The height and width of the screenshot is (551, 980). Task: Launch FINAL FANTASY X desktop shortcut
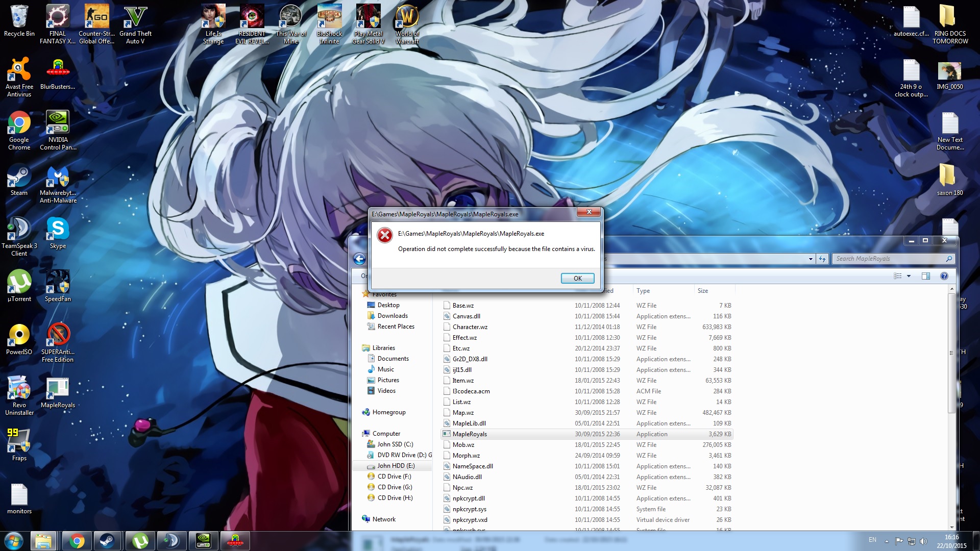(58, 23)
